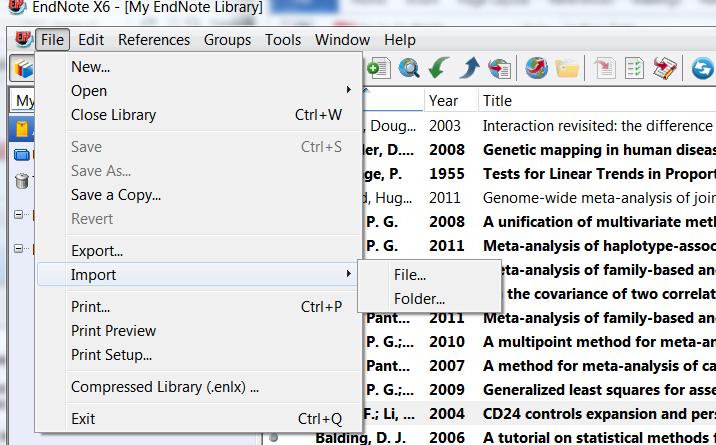
Task: Click the Open File folder icon
Action: click(567, 69)
